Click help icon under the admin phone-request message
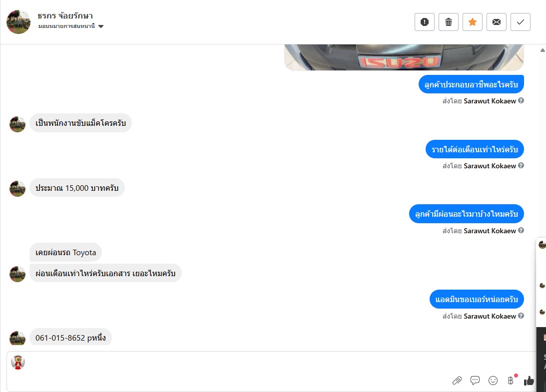 pos(521,316)
